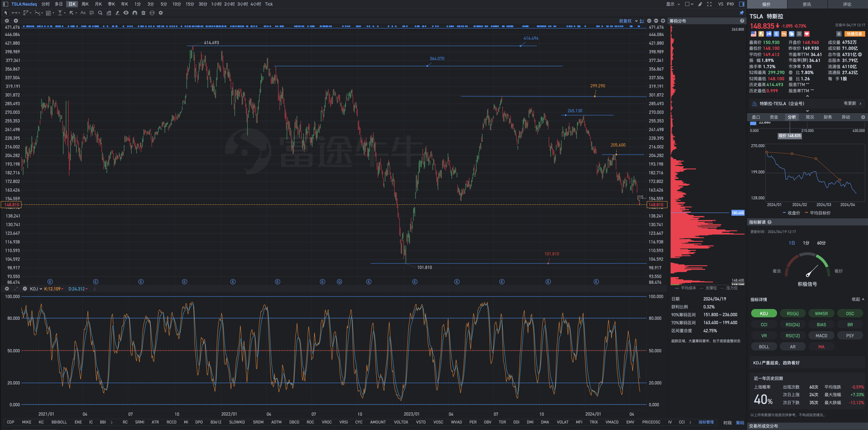The width and height of the screenshot is (868, 430).
Task: Open KDJ indicator settings gear
Action: [7, 289]
